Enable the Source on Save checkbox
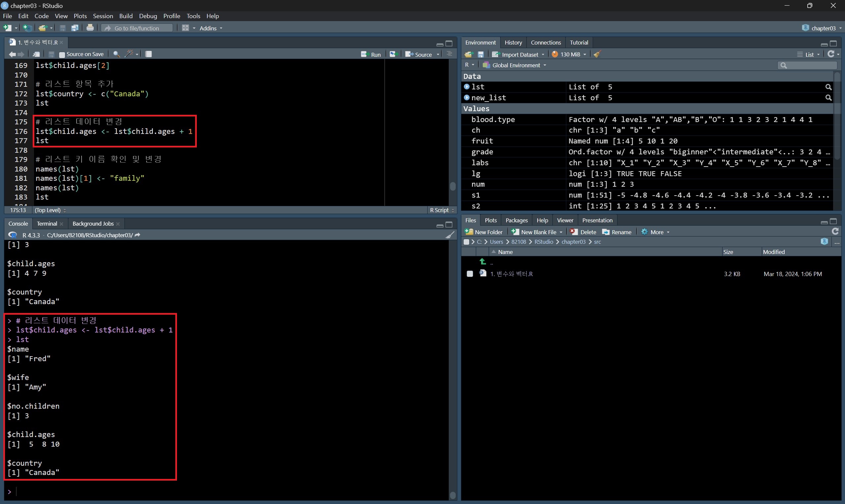Screen dimensions: 845x504 tap(62, 54)
